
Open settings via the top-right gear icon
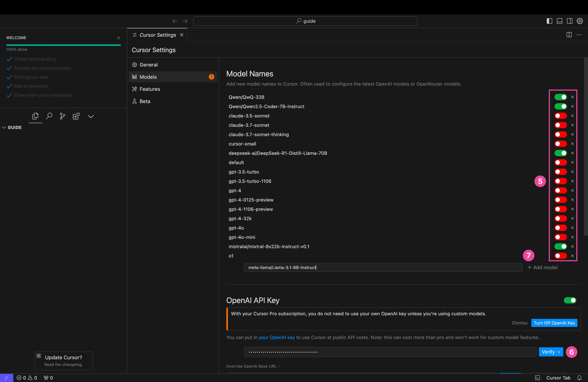tap(580, 21)
